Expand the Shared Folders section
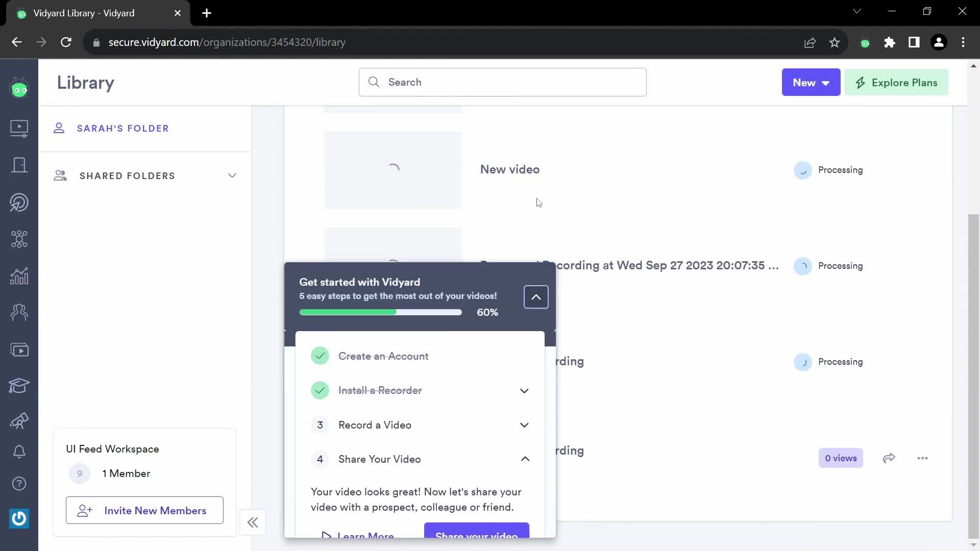 (232, 176)
